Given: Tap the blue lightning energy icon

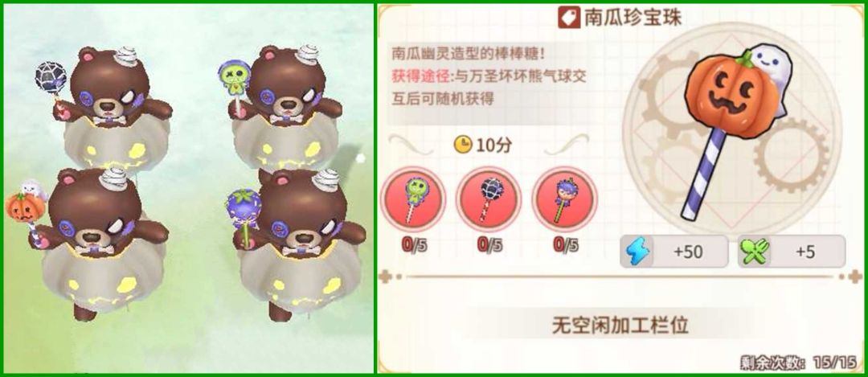Looking at the screenshot, I should click(637, 252).
